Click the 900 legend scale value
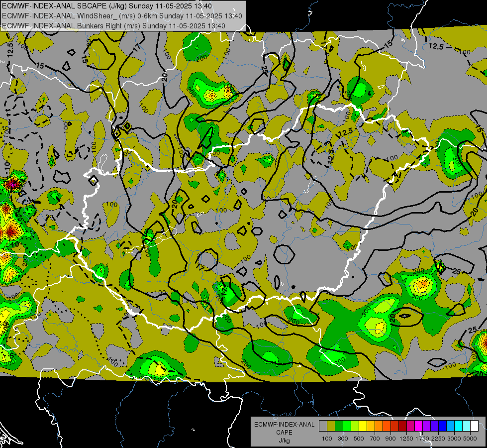Viewport: 487px width, 448px height. point(390,439)
